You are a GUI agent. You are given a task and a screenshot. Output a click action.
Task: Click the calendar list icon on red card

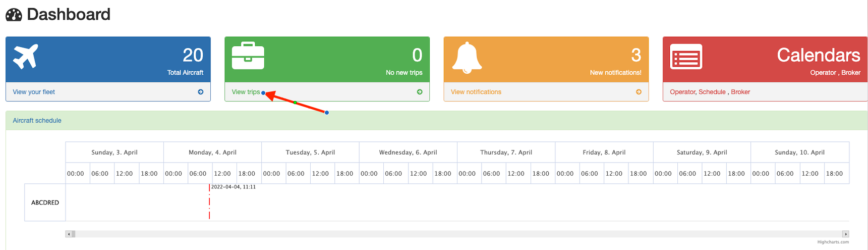tap(685, 57)
